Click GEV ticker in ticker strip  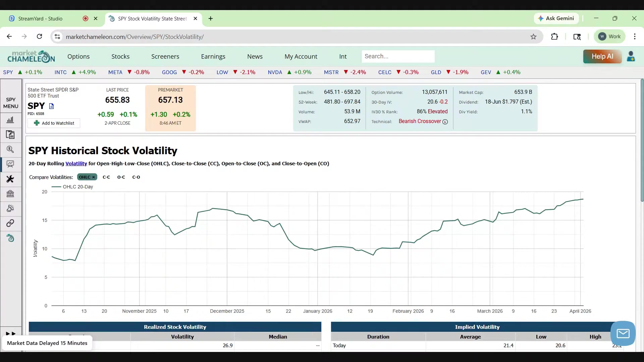tap(486, 72)
